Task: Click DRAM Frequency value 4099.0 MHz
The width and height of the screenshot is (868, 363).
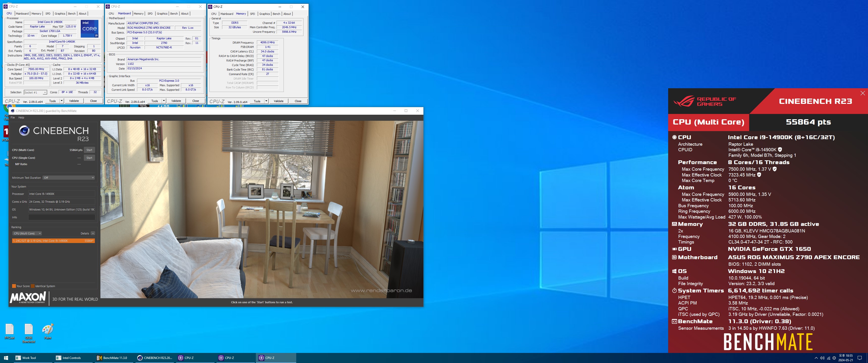Action: click(x=267, y=42)
